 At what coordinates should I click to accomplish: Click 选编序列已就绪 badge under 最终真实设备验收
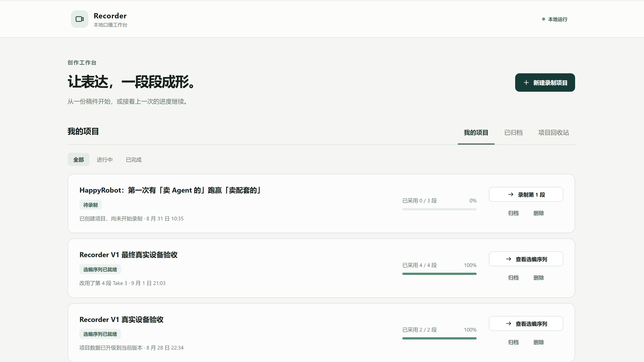pos(100,269)
